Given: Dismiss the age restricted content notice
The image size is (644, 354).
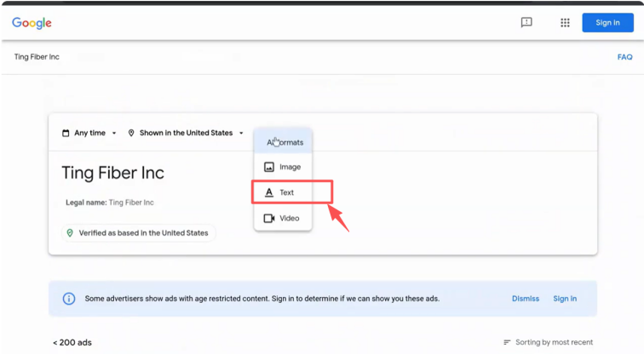Looking at the screenshot, I should (526, 299).
